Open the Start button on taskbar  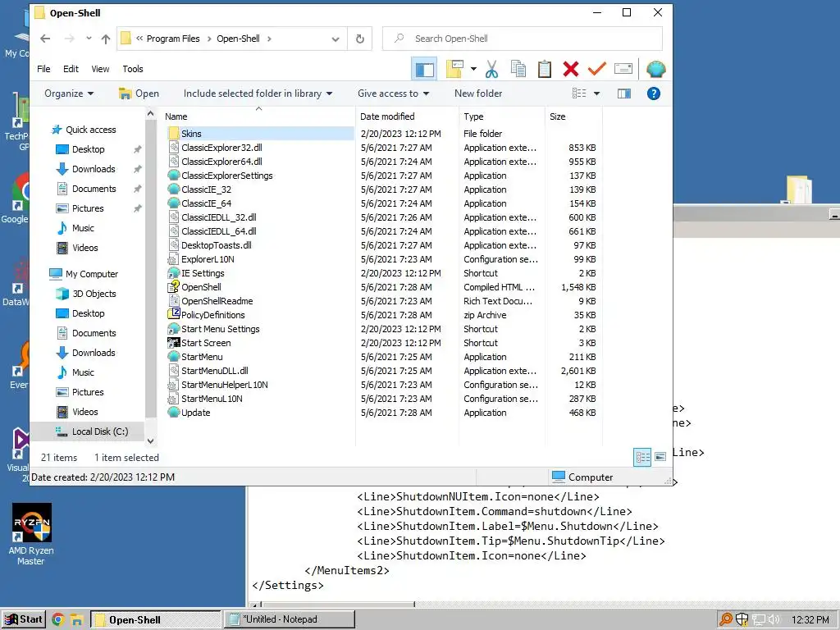pos(24,619)
